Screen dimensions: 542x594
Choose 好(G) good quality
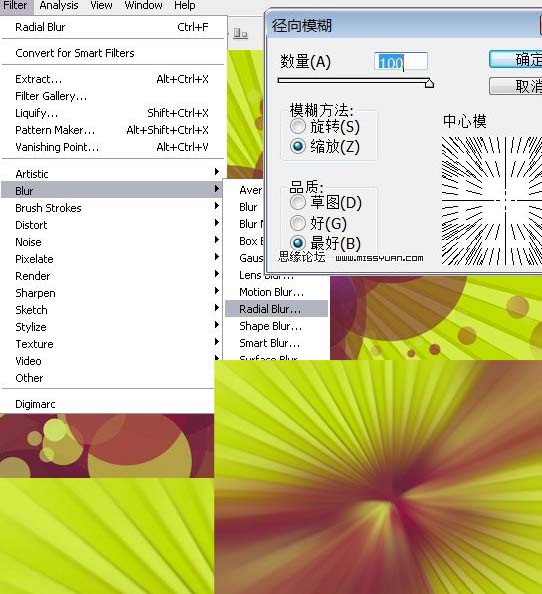298,223
